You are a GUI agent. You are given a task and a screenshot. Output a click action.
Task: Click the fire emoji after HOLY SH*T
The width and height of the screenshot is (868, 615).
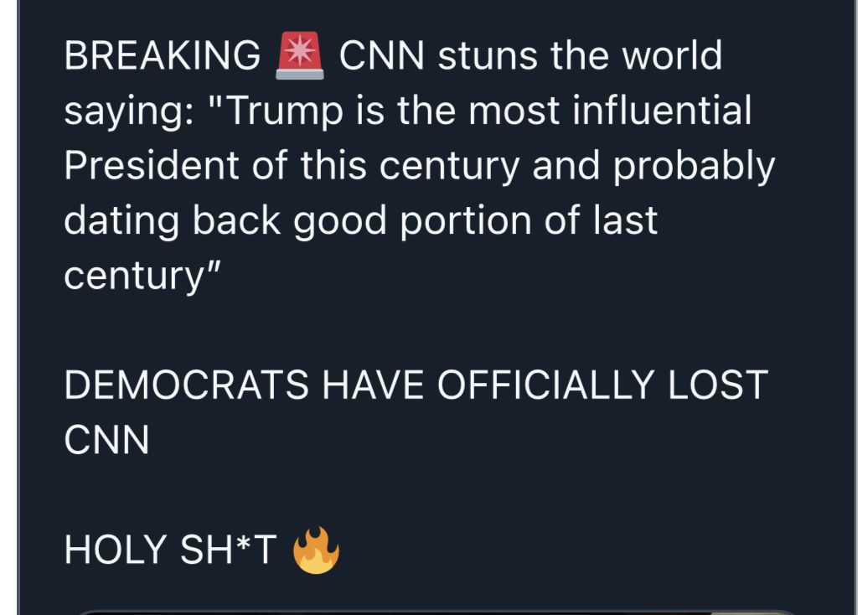click(316, 550)
